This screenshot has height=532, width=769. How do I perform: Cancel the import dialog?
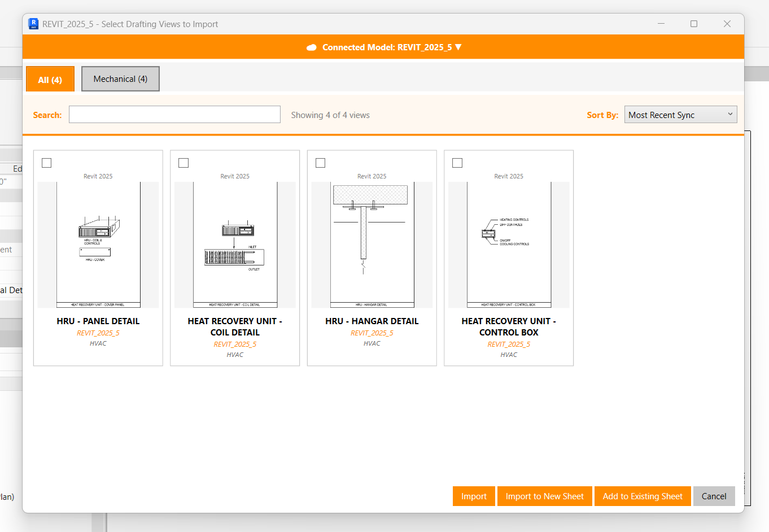714,496
